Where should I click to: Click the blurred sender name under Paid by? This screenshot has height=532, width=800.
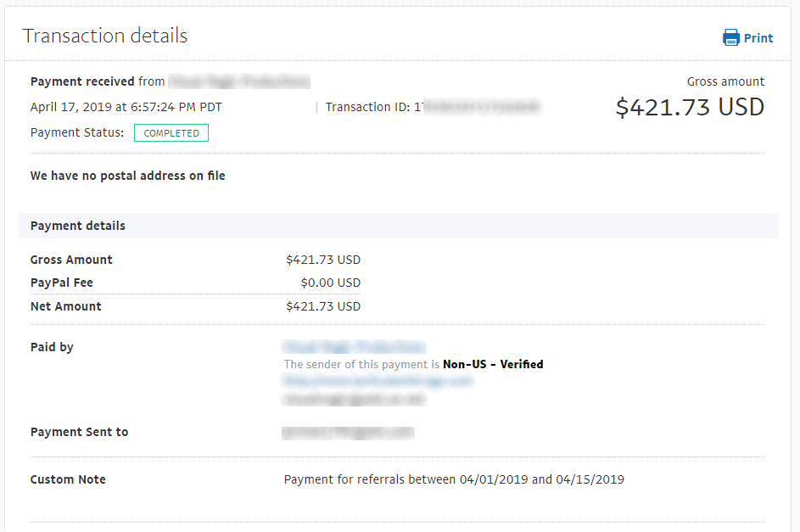tap(354, 347)
